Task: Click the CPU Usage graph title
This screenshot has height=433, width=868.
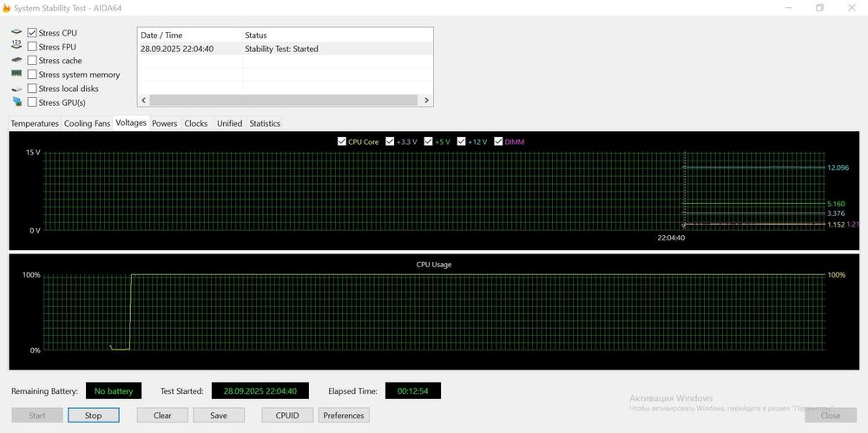Action: coord(434,265)
